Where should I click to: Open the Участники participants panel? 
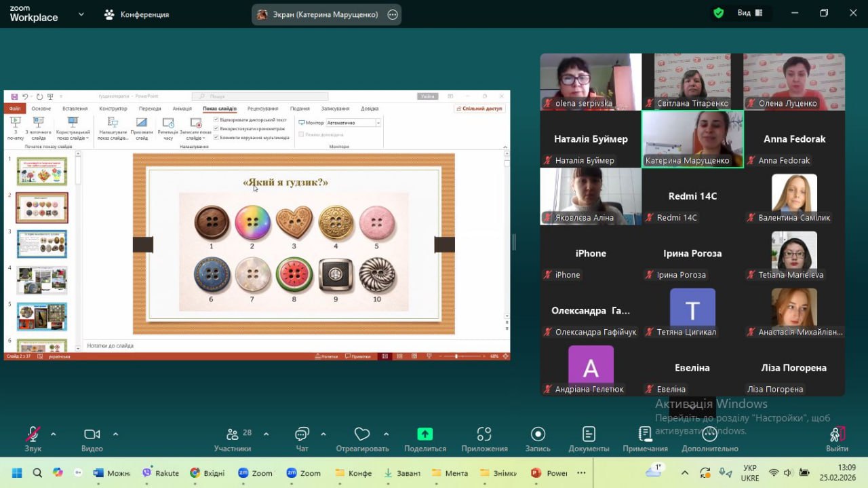pos(233,434)
